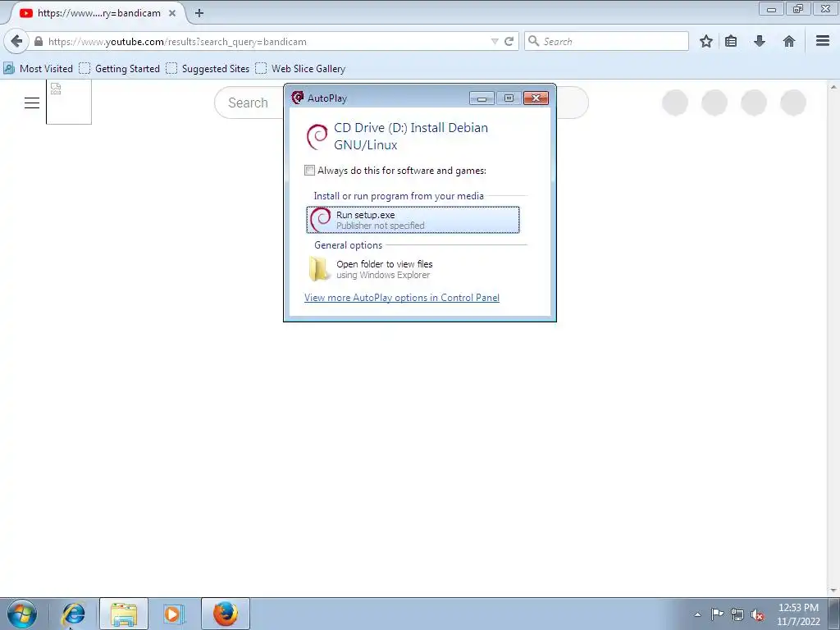Open Windows Explorer from taskbar

124,614
